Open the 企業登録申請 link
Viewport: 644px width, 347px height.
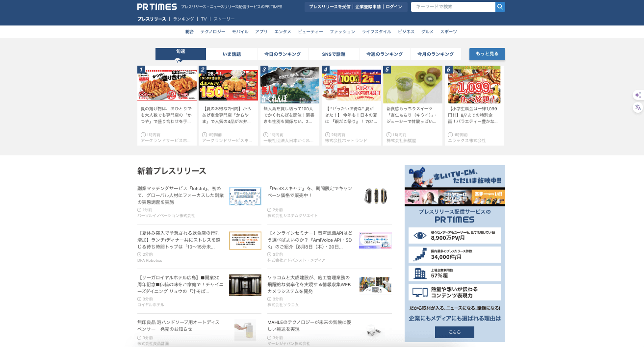368,7
